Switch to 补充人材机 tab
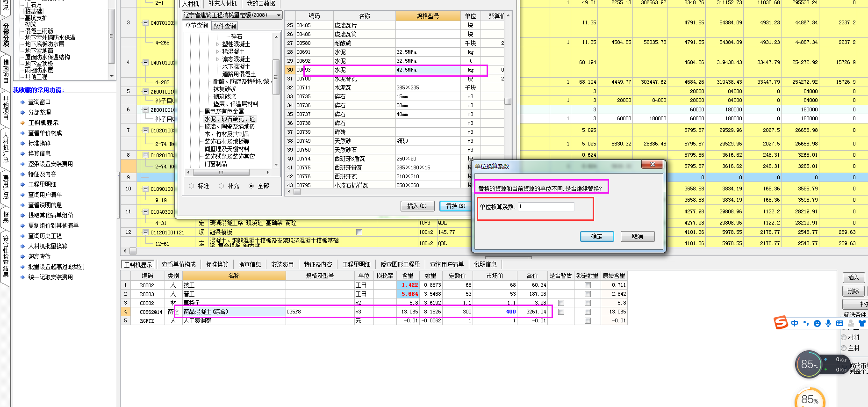868x407 pixels. (222, 4)
